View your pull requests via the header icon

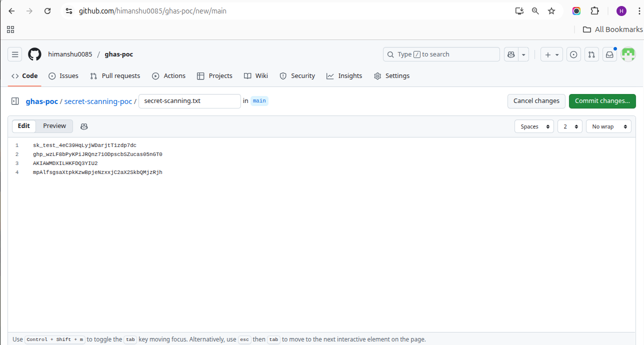point(591,54)
